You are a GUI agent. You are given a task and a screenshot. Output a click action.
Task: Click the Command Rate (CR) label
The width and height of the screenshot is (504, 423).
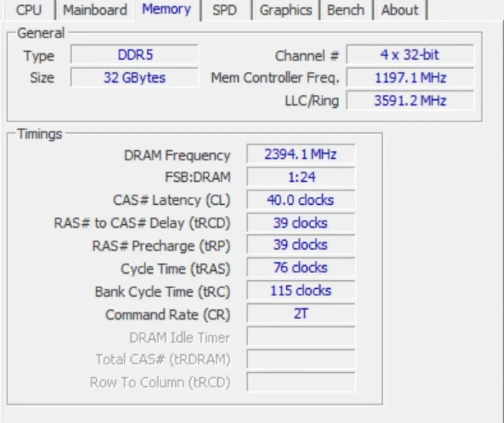coord(168,315)
